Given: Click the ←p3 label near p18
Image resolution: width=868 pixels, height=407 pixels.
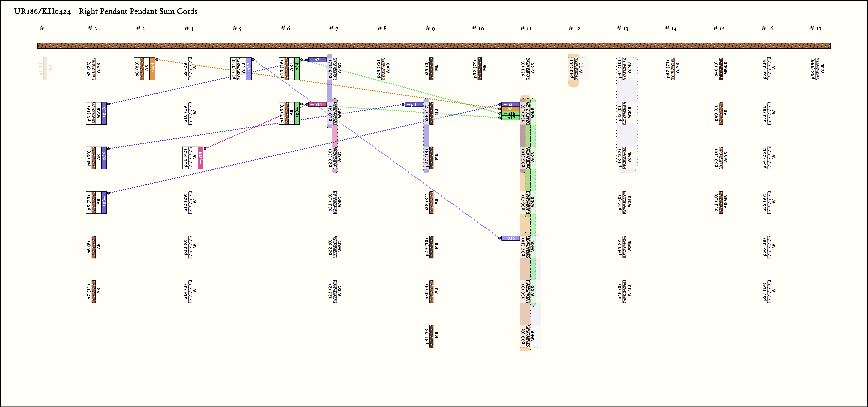Looking at the screenshot, I should click(317, 60).
